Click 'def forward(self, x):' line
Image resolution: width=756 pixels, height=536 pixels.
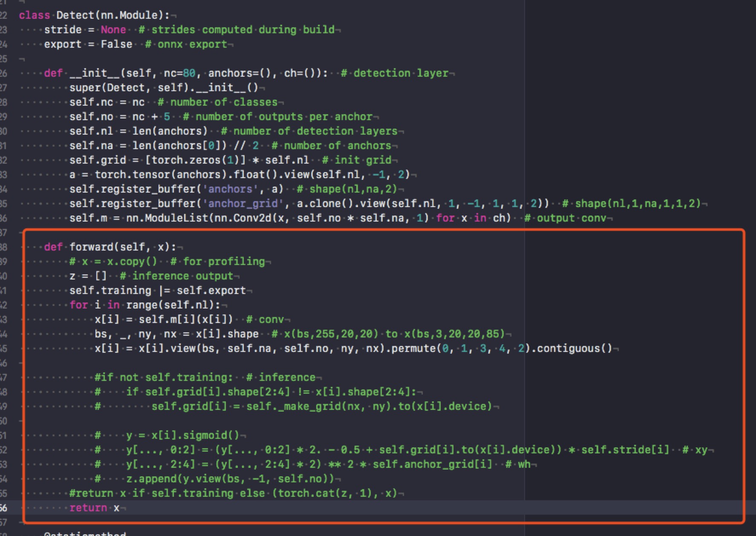(110, 247)
